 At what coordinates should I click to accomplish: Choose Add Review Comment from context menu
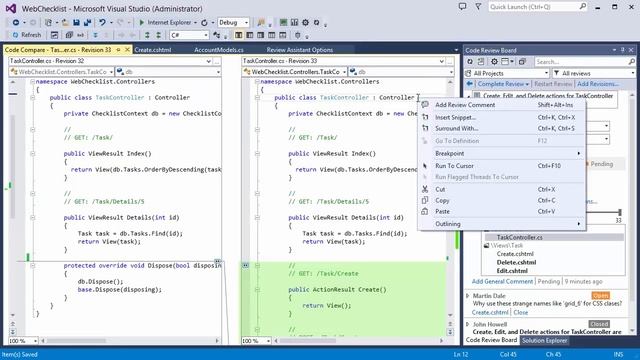(x=502, y=105)
